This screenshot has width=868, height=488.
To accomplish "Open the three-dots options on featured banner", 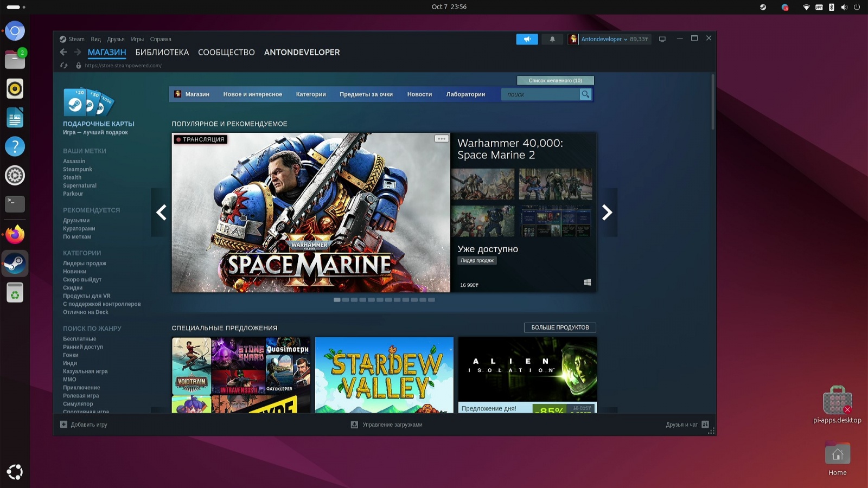I will tap(442, 139).
